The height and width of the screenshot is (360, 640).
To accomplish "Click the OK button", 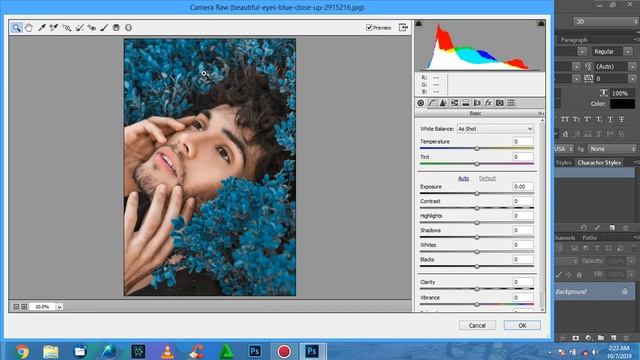I will coord(522,325).
